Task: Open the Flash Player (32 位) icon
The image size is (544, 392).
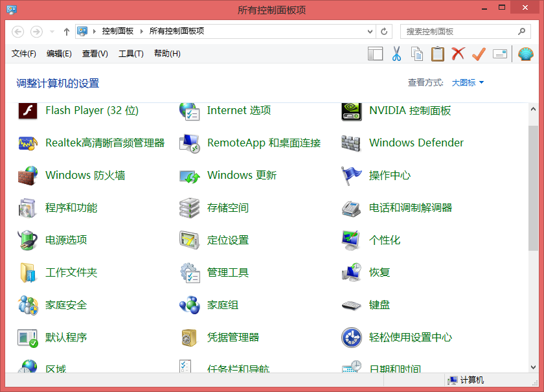Action: 28,111
